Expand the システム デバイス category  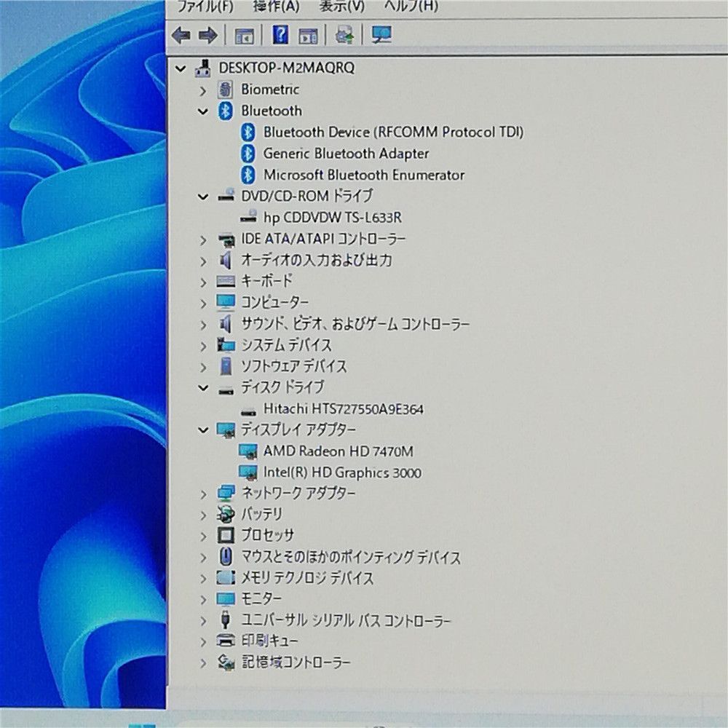pyautogui.click(x=202, y=346)
